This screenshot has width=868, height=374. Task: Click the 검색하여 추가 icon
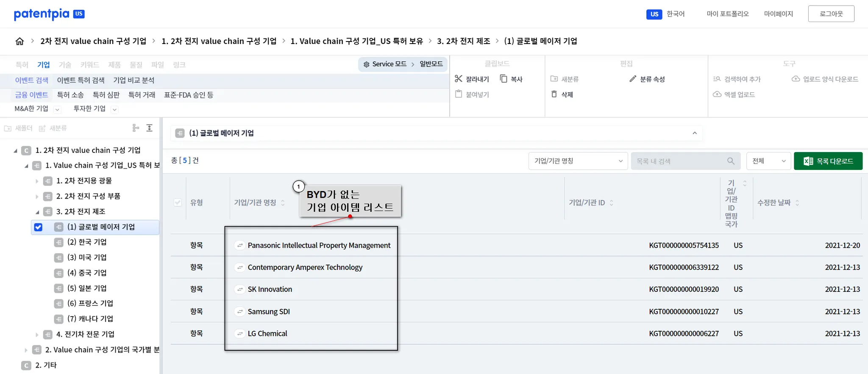717,79
